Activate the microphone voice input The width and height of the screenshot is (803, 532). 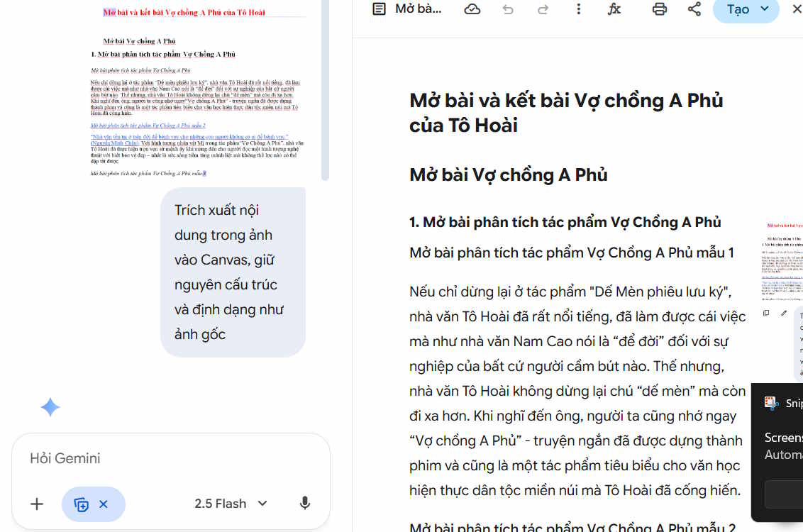tap(305, 503)
